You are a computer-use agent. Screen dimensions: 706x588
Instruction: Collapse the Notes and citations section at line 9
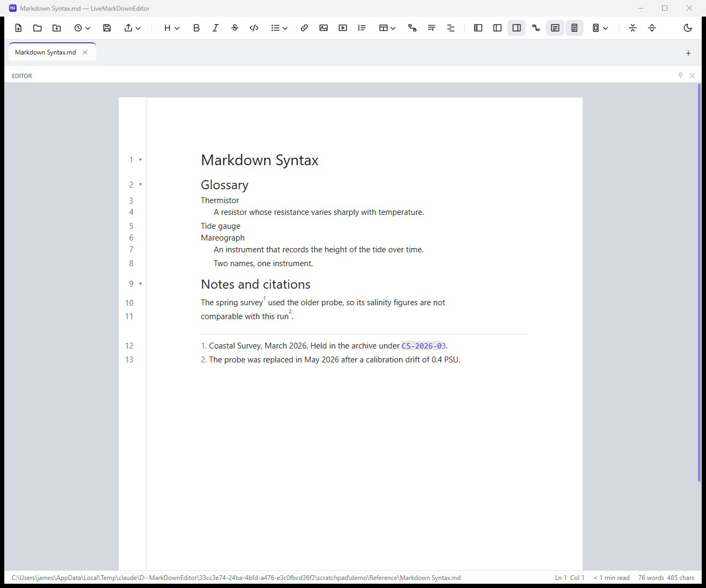click(141, 284)
